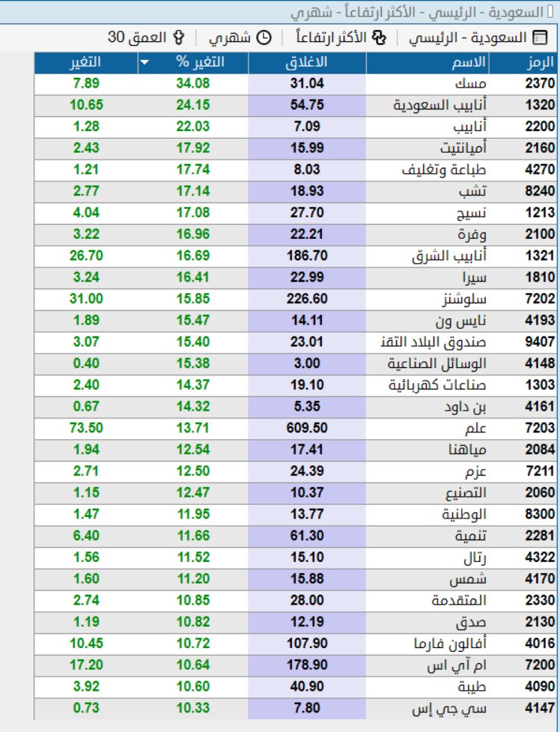Select the عزم stock name
This screenshot has width=560, height=732.
476,471
